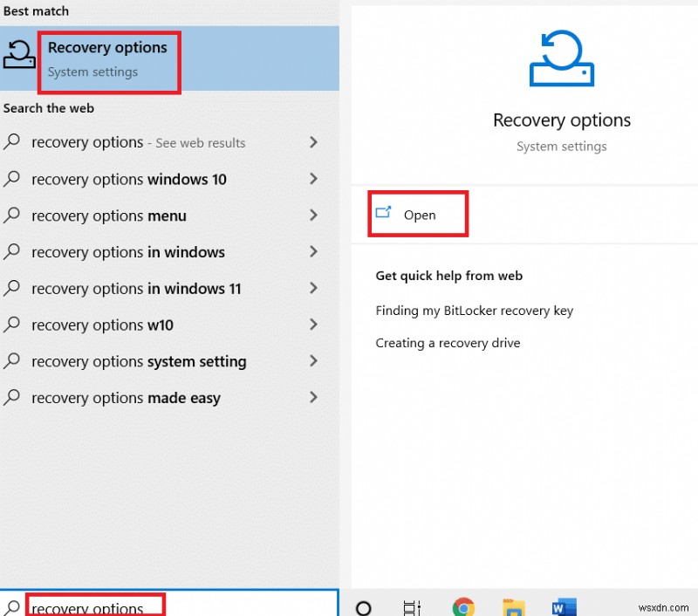The image size is (698, 616).
Task: Click the external-link arrow icon beside Open
Action: click(x=384, y=213)
